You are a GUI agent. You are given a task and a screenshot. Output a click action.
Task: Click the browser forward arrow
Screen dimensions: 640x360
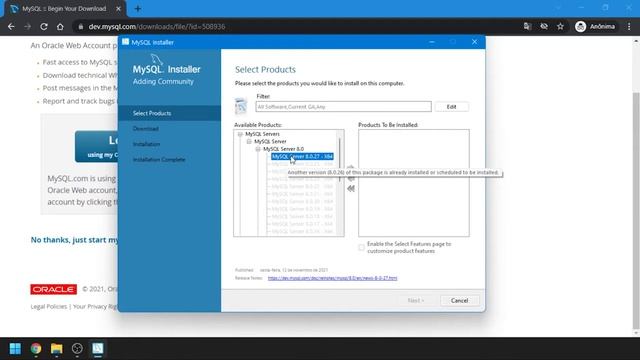tap(27, 27)
